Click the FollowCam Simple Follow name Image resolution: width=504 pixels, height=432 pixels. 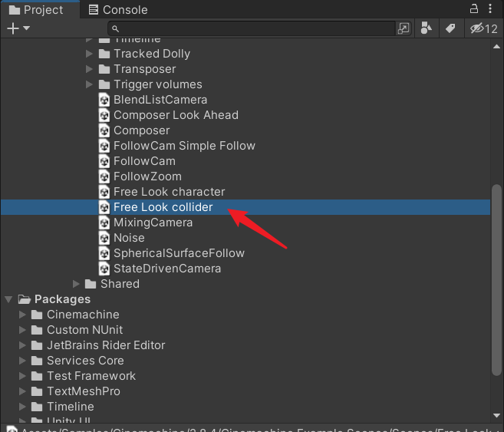click(185, 146)
